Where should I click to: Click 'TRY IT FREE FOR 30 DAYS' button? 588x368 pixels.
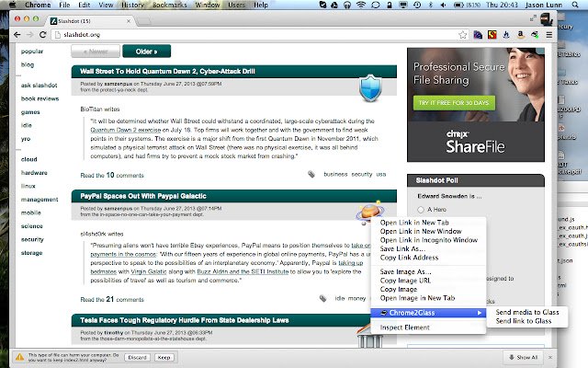click(x=454, y=102)
